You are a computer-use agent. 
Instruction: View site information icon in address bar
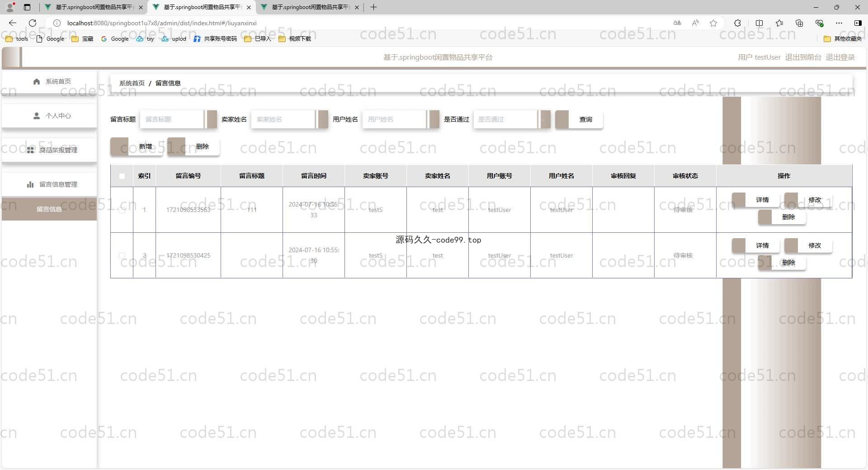(x=57, y=23)
